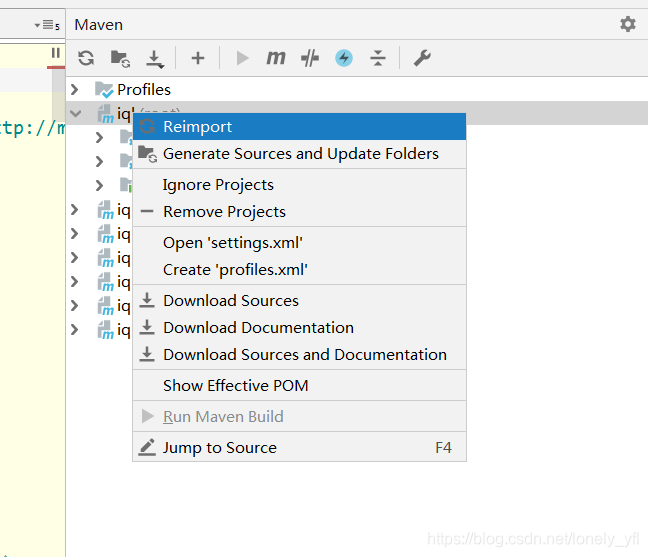Toggle Offline Mode toolbar icon
This screenshot has height=557, width=648.
pyautogui.click(x=310, y=58)
